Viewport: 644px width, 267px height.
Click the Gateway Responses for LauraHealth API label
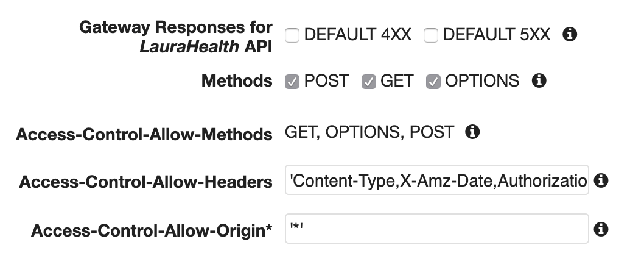[x=177, y=37]
